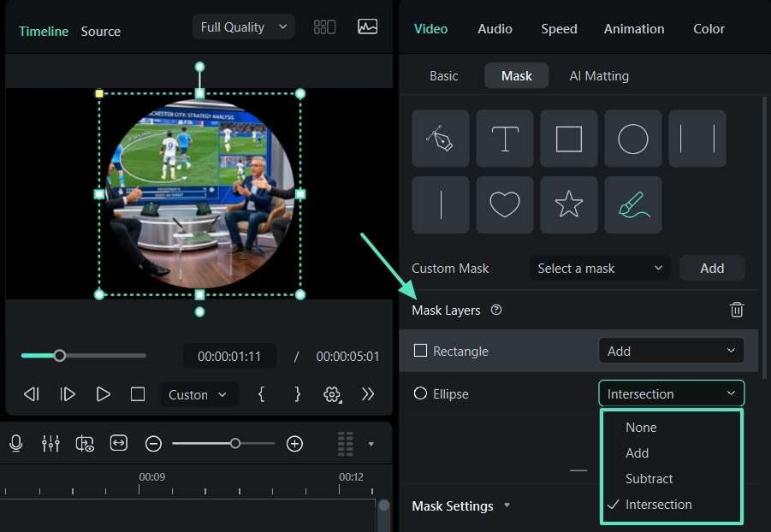Select the Text mask shape
The image size is (771, 532).
[x=505, y=139]
